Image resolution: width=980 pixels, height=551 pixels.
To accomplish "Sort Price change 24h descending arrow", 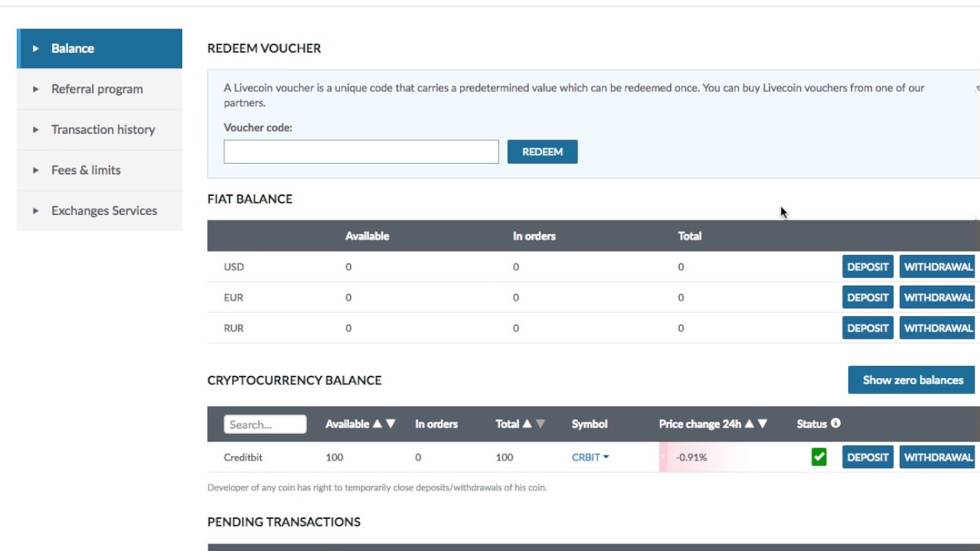I will 763,424.
